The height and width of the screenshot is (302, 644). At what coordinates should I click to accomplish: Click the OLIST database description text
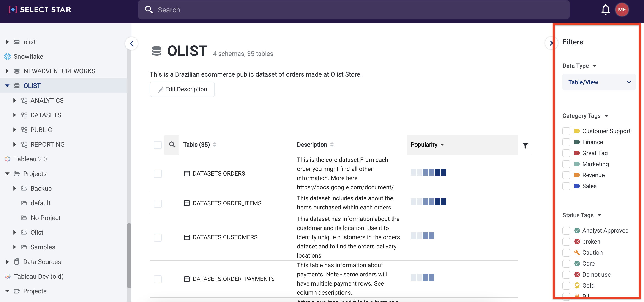tap(256, 74)
